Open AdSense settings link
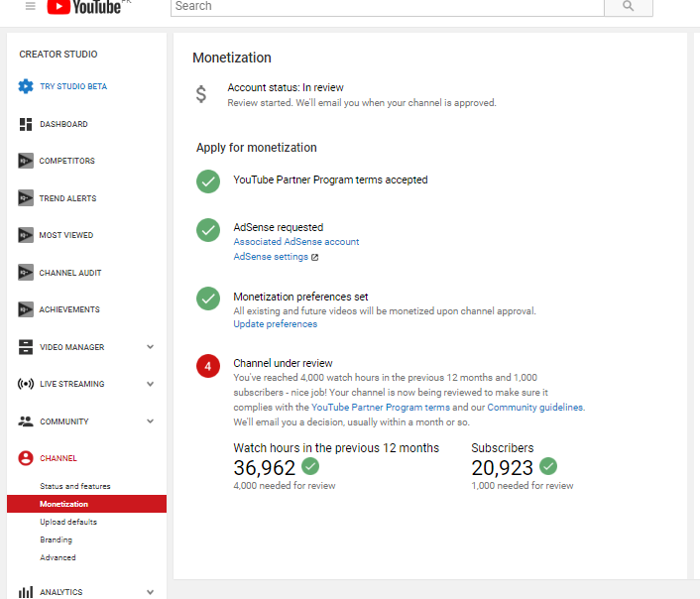 [271, 257]
